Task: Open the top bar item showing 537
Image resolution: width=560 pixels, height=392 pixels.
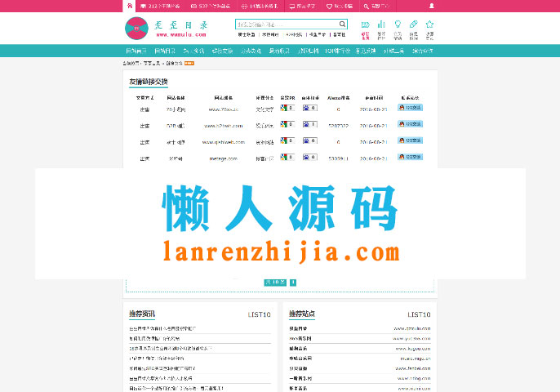Action: [211, 6]
